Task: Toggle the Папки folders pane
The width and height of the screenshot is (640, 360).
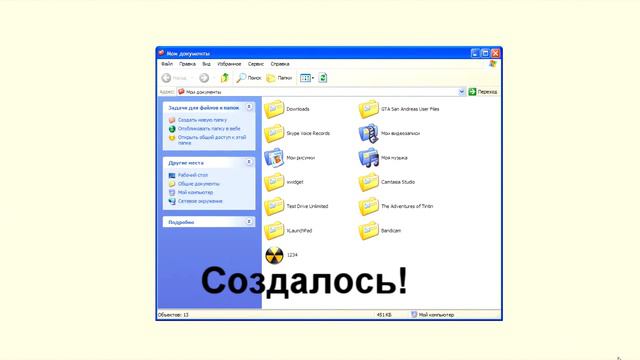Action: click(x=279, y=78)
